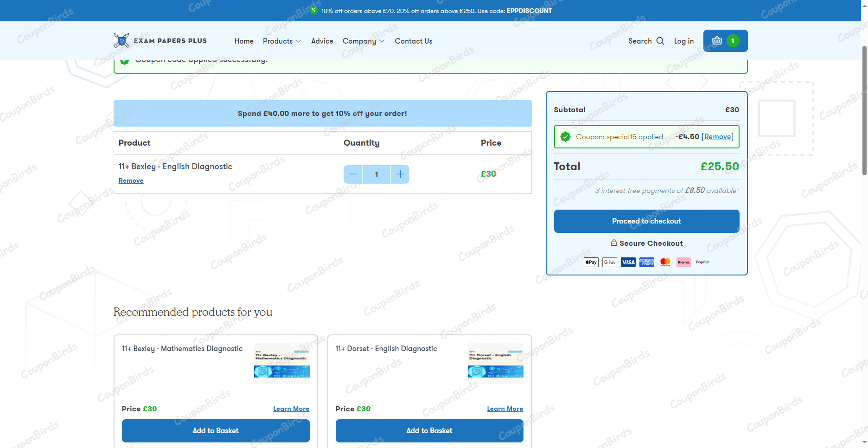Add Dorset English Diagnostic to basket

pyautogui.click(x=429, y=431)
